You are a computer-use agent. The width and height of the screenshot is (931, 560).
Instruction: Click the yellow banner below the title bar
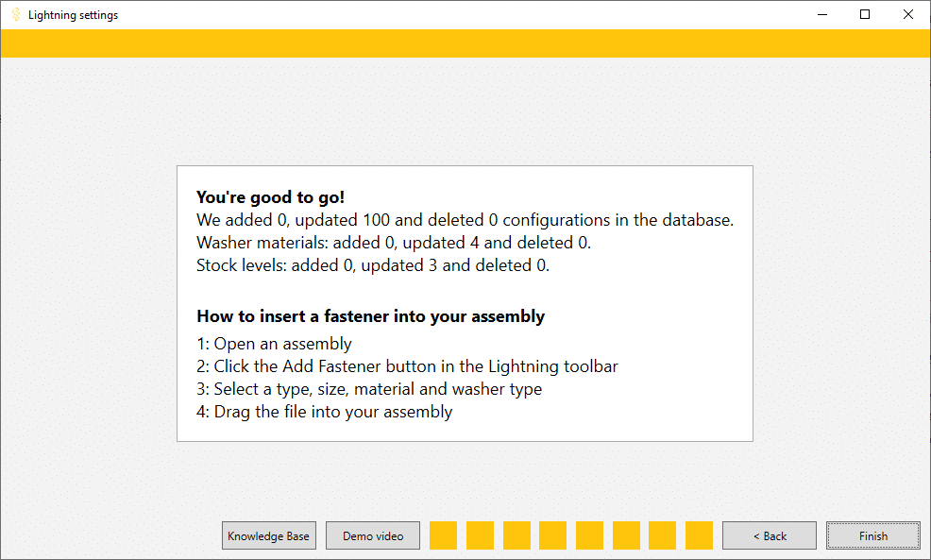click(465, 42)
